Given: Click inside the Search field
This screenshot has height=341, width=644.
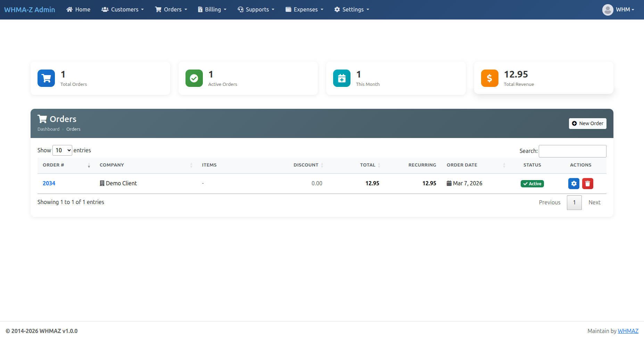Looking at the screenshot, I should 572,151.
